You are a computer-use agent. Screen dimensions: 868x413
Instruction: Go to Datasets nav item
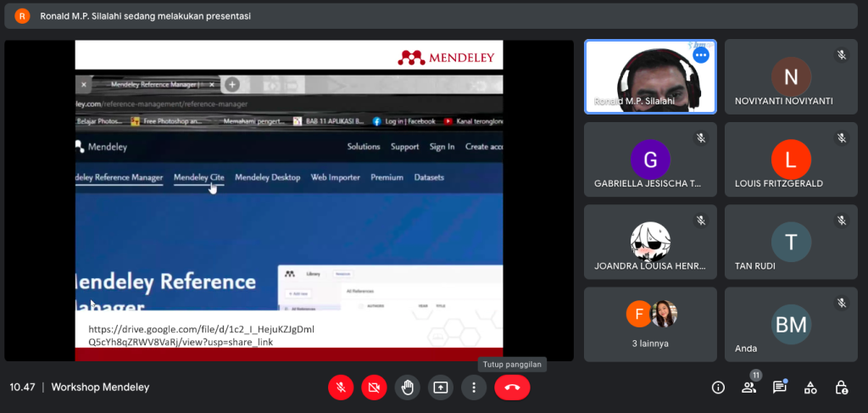tap(429, 178)
